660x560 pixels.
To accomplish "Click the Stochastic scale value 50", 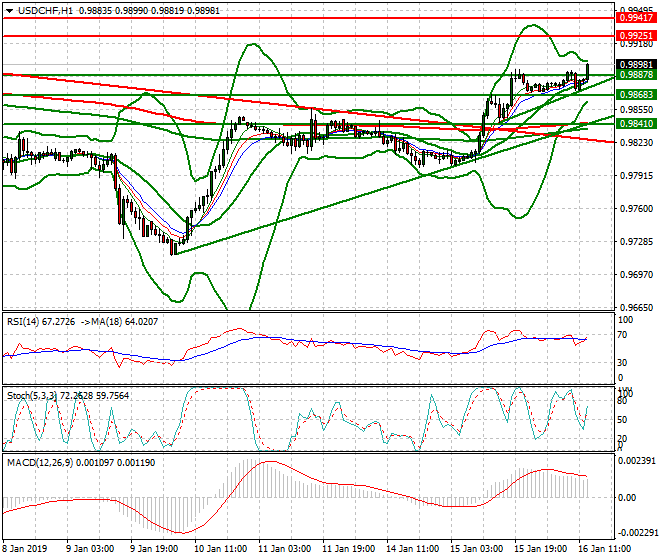I will [623, 420].
